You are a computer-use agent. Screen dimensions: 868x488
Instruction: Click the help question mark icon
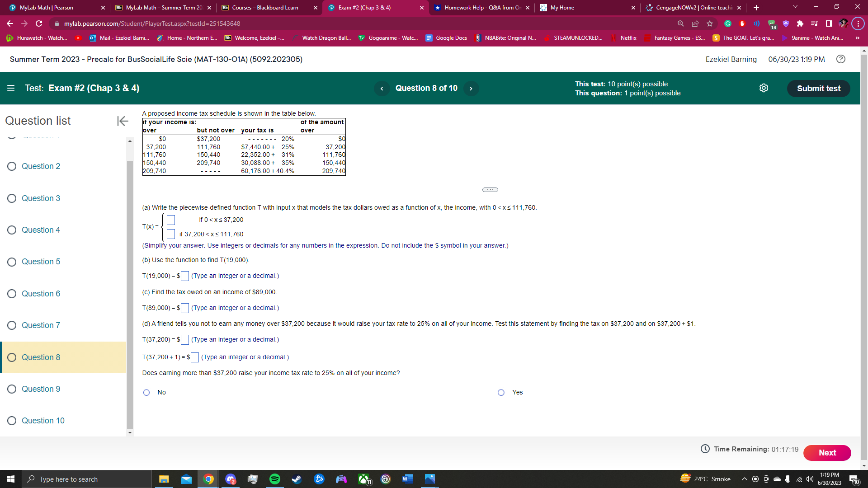(x=841, y=59)
